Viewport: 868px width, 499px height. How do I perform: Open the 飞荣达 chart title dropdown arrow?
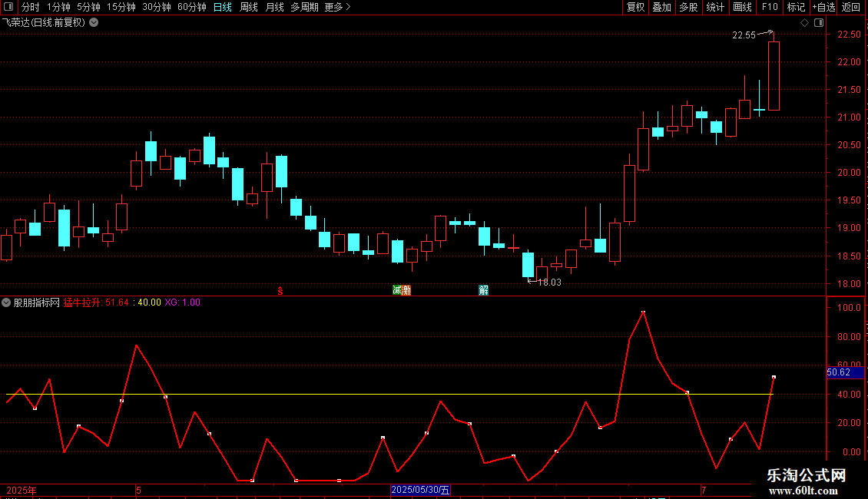click(x=94, y=23)
